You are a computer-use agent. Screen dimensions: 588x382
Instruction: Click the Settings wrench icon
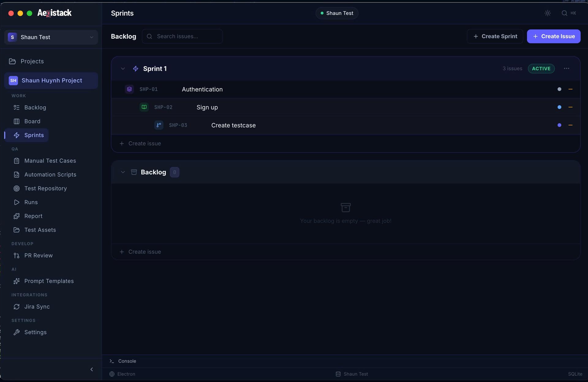tap(17, 332)
